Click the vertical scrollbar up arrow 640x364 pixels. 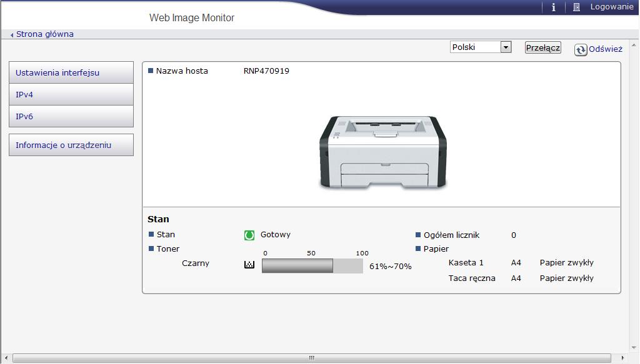click(634, 45)
